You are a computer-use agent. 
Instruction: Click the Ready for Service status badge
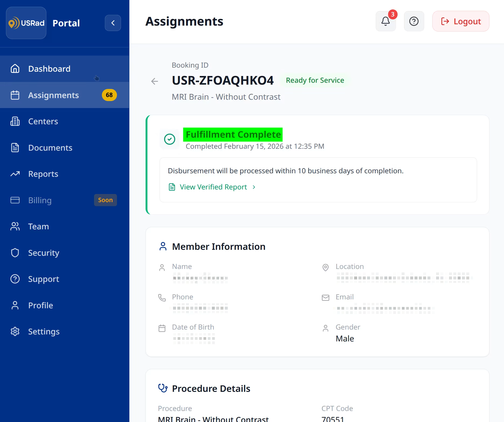(315, 80)
